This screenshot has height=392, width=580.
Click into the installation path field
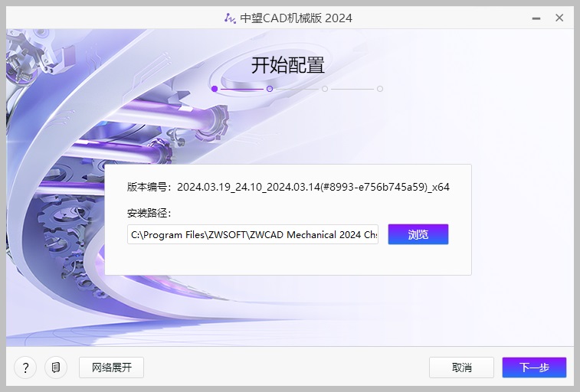(x=253, y=234)
